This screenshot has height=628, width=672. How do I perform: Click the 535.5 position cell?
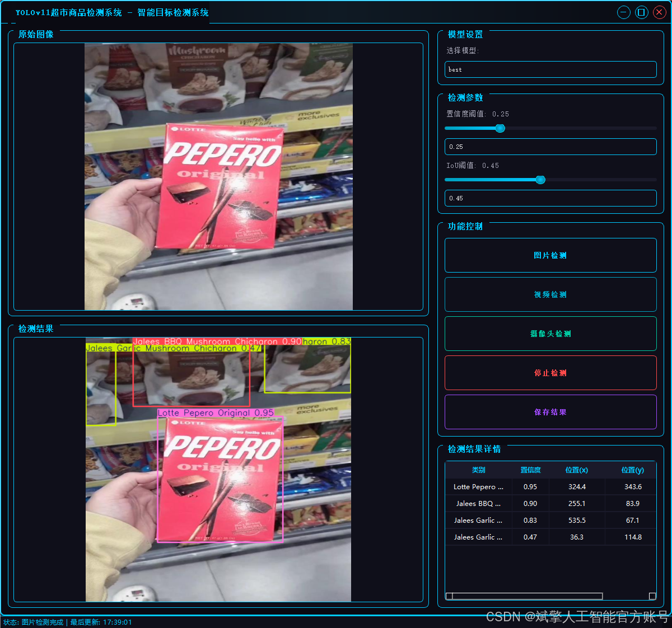[x=577, y=521]
